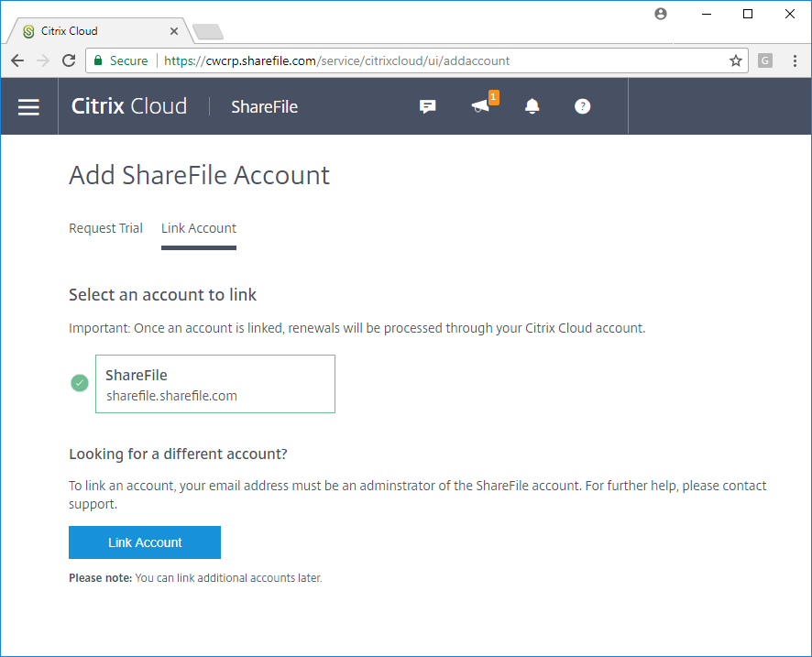Screen dimensions: 812x657
Task: Switch to Request Trial tab
Action: coord(105,228)
